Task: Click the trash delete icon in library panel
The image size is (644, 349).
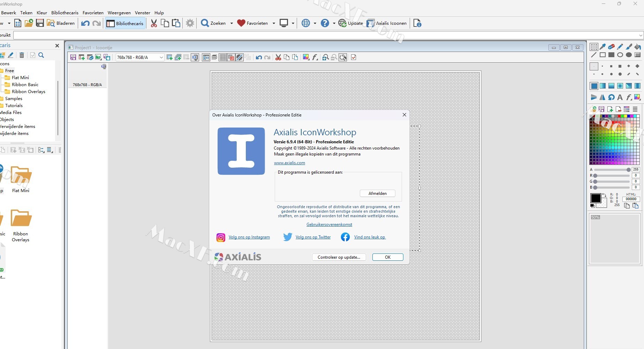Action: 22,55
